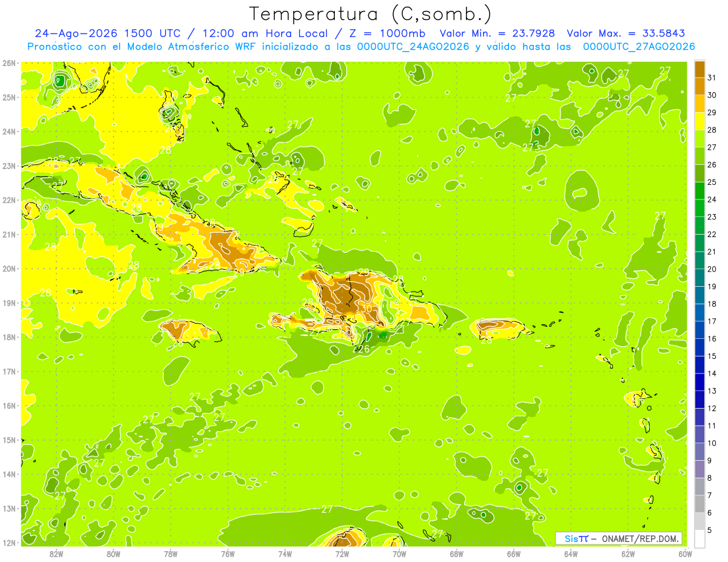This screenshot has height=562, width=728.
Task: Click the legend value 10
Action: tap(712, 443)
